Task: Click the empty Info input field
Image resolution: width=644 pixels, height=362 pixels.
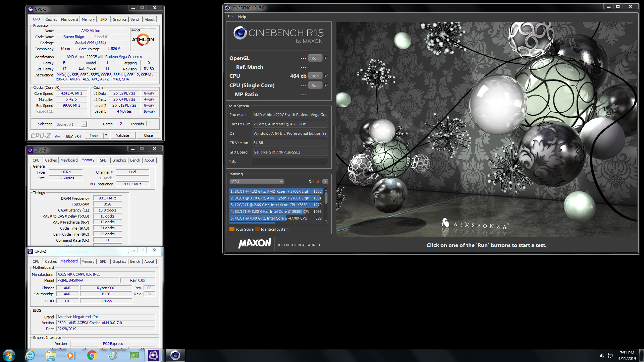Action: tap(290, 162)
